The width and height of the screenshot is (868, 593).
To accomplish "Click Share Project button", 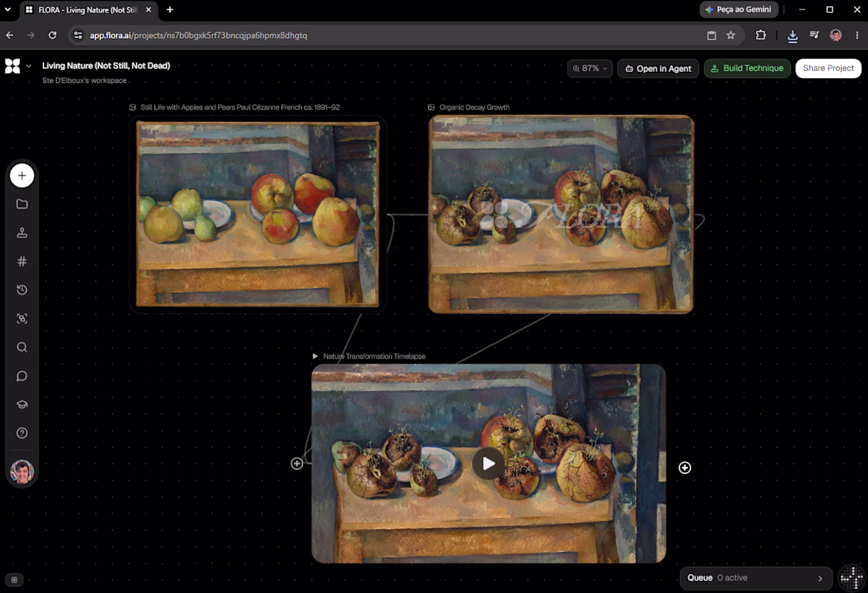I will click(828, 69).
